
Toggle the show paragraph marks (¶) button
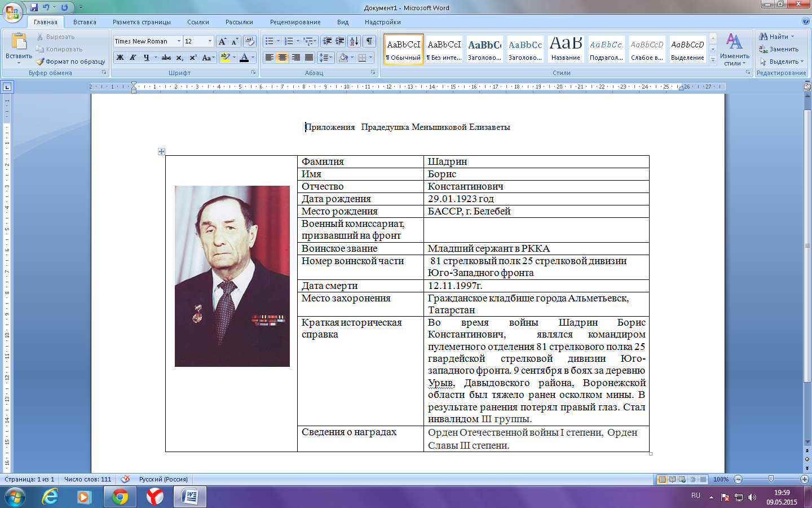[x=369, y=41]
